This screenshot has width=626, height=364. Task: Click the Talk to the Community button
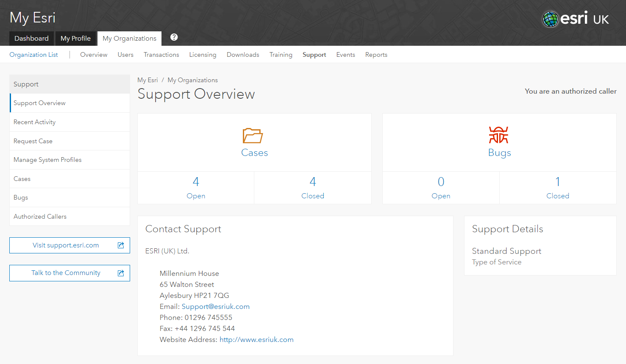point(70,273)
